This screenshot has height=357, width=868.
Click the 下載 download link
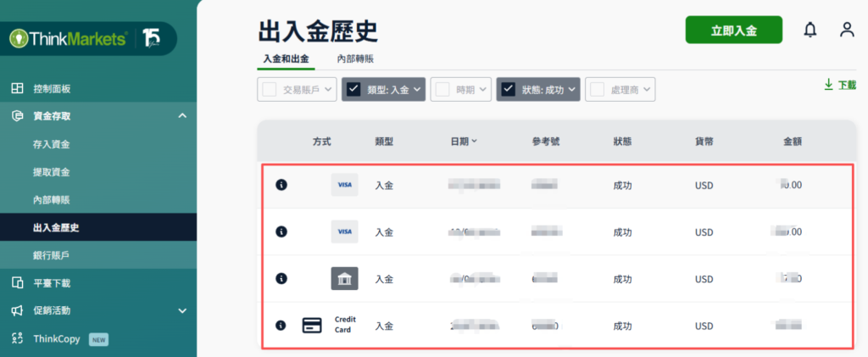tap(847, 86)
